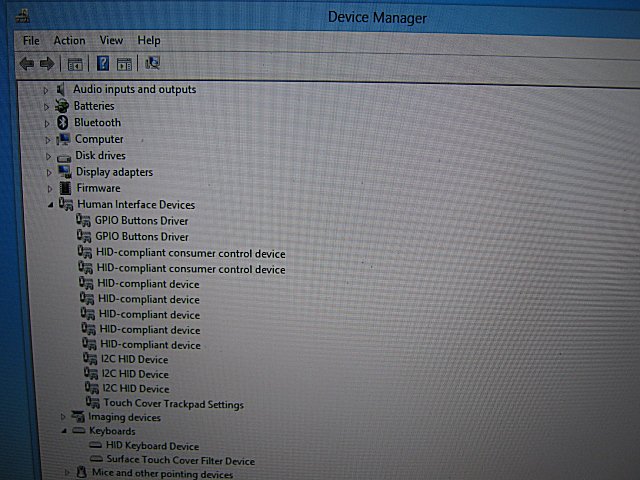
Task: Select the Human Interface Devices category icon
Action: point(66,204)
